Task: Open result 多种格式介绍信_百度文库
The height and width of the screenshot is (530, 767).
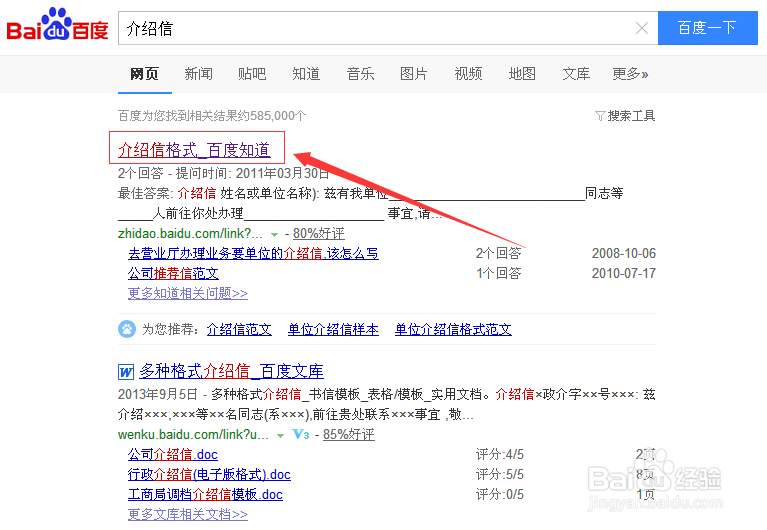Action: coord(231,371)
